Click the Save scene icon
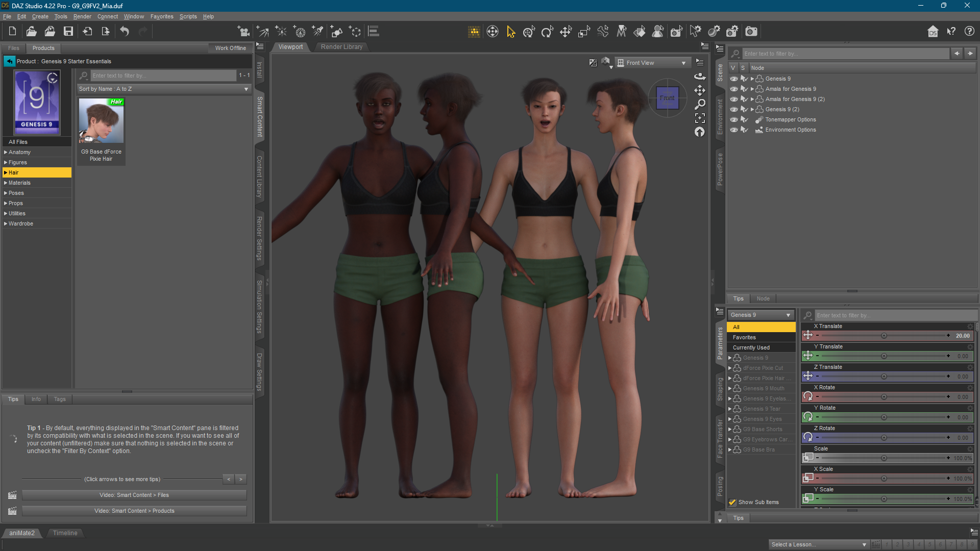Image resolution: width=980 pixels, height=551 pixels. click(x=68, y=32)
